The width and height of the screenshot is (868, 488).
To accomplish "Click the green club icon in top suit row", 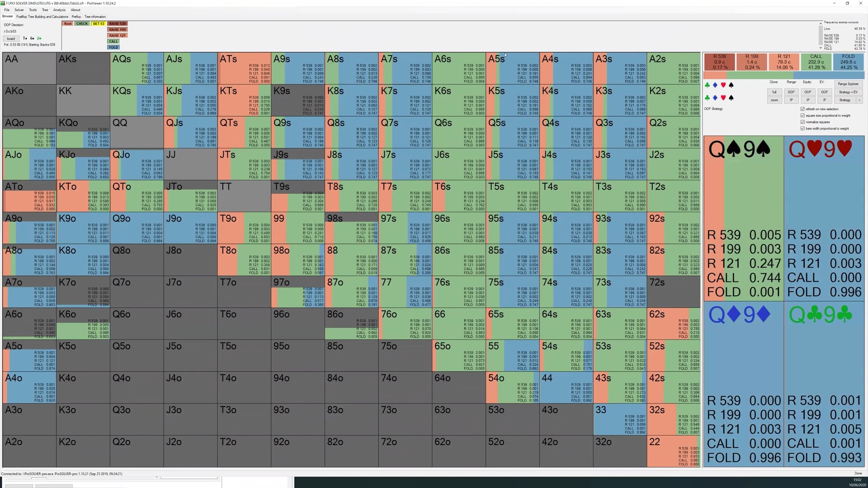I will [x=707, y=85].
